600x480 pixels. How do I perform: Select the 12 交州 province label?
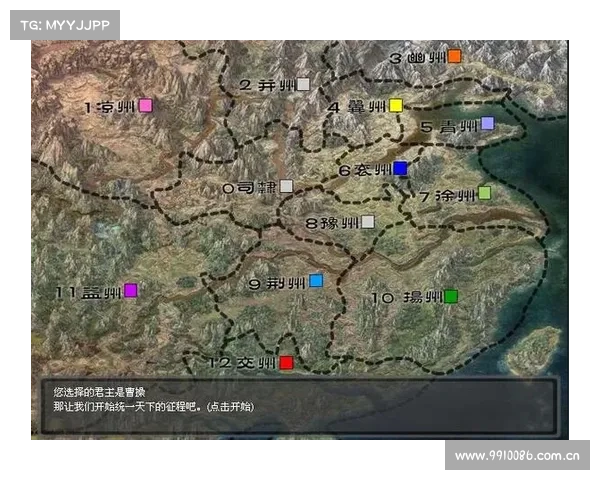click(x=243, y=363)
